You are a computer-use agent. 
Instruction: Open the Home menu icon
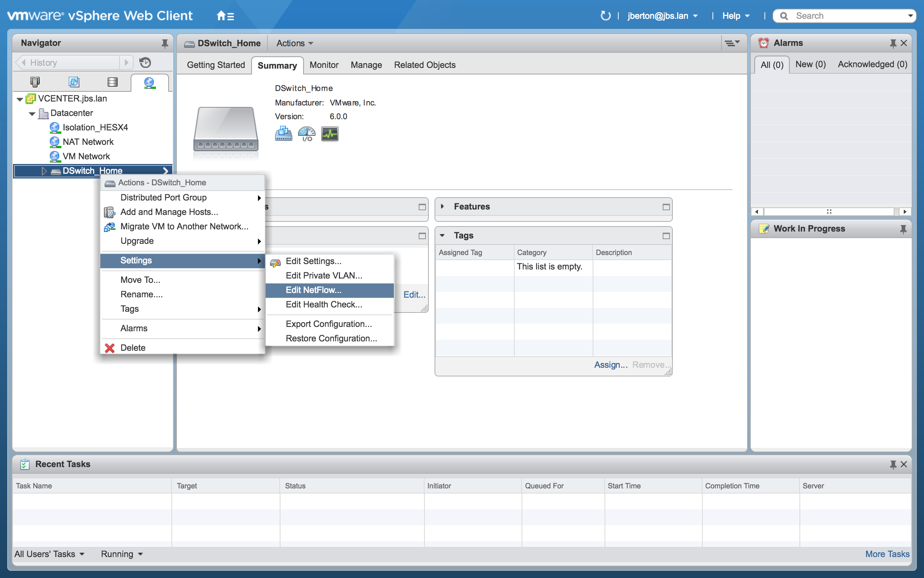[x=225, y=16]
